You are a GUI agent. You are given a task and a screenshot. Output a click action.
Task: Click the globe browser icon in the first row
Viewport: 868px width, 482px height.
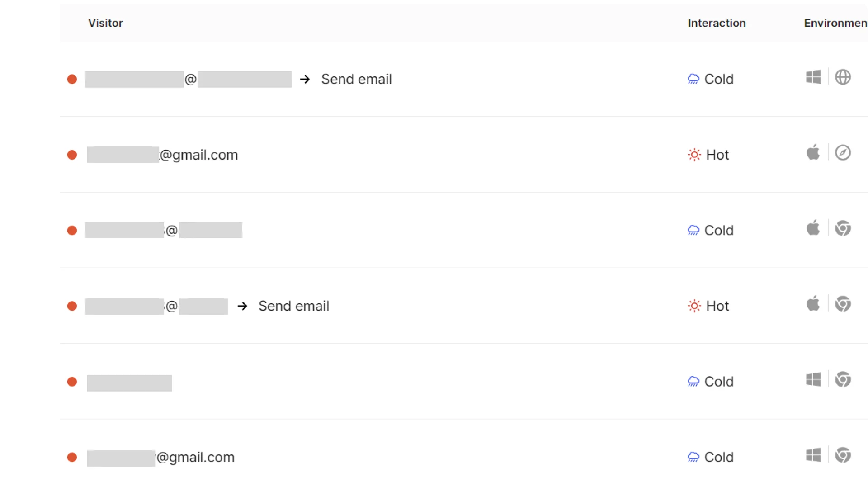click(843, 77)
